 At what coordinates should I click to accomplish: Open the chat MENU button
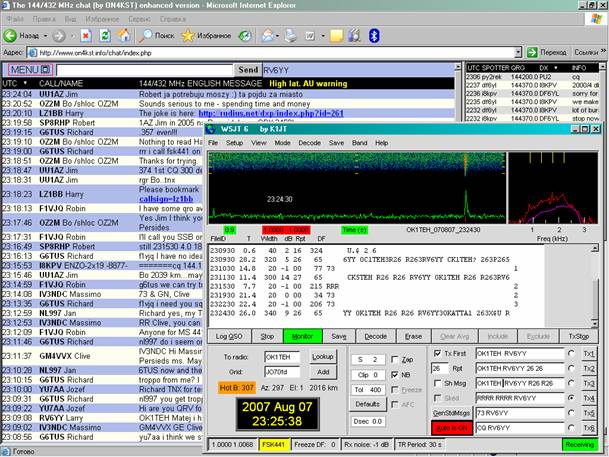[x=30, y=70]
